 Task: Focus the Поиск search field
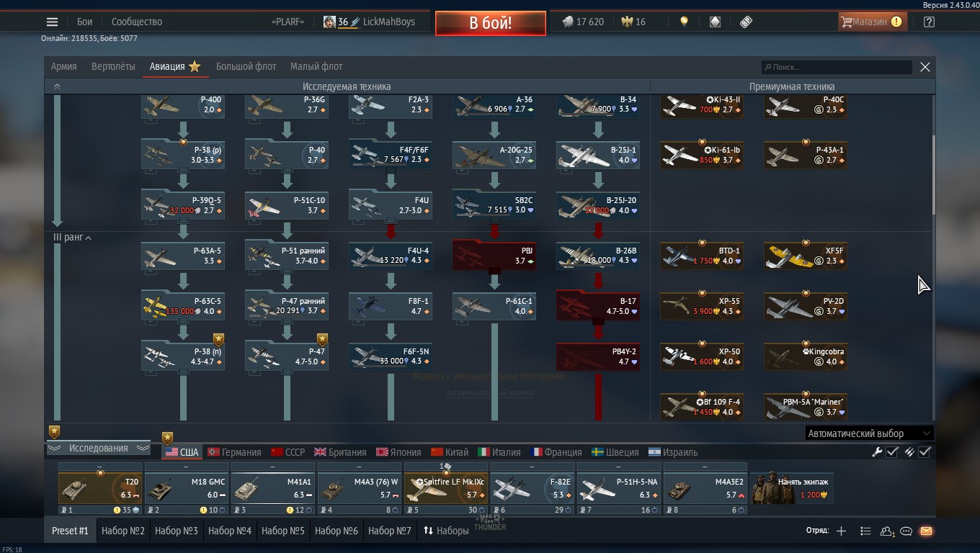[837, 67]
